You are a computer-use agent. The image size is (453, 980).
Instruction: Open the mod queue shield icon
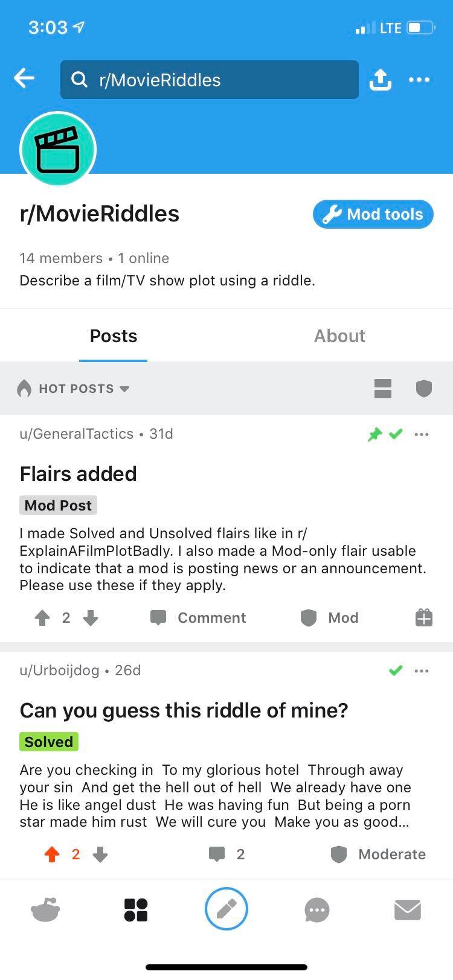(x=423, y=389)
